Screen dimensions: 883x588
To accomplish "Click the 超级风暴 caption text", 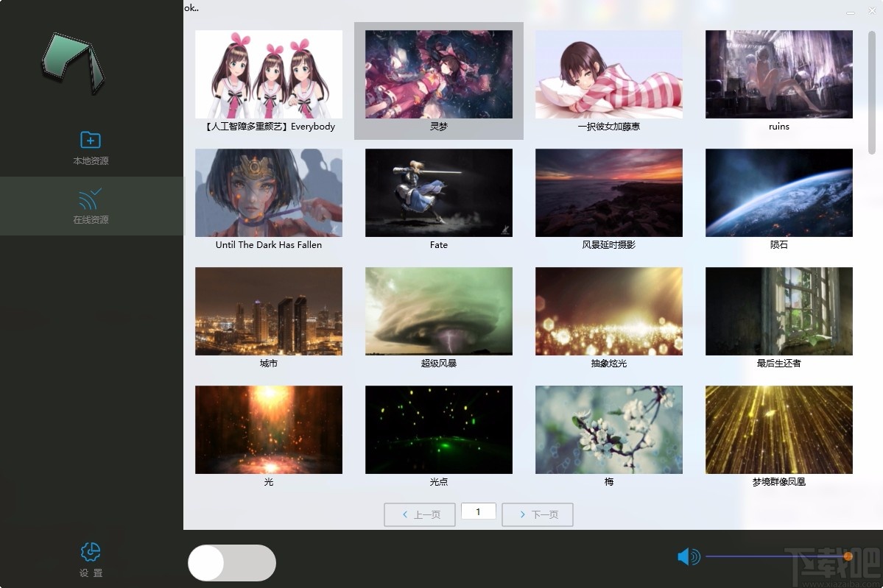I will [439, 364].
